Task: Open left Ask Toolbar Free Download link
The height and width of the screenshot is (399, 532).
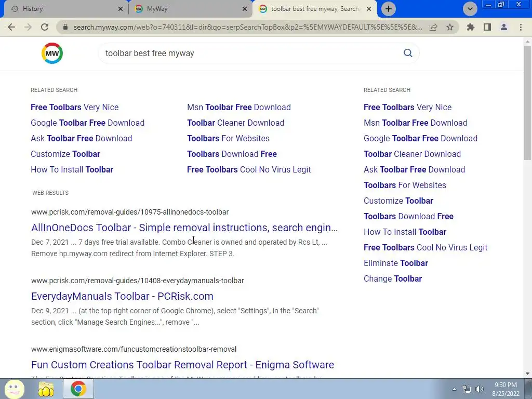Action: coord(82,138)
